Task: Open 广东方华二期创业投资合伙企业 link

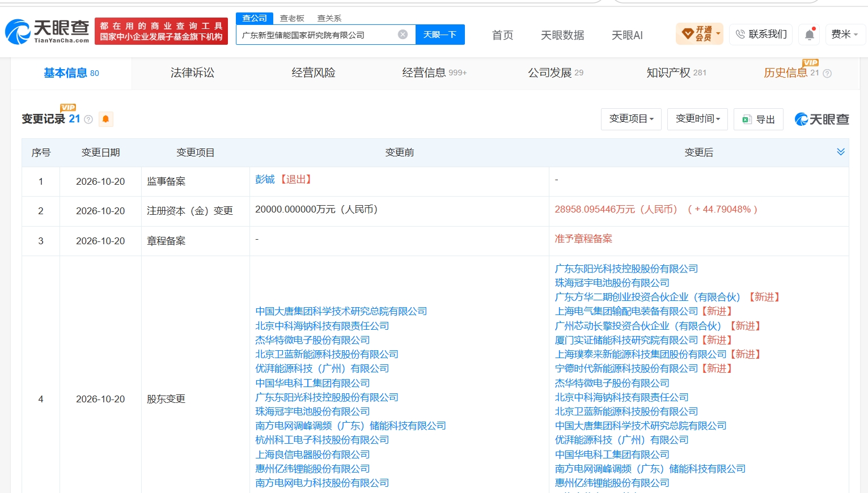Action: pos(647,297)
